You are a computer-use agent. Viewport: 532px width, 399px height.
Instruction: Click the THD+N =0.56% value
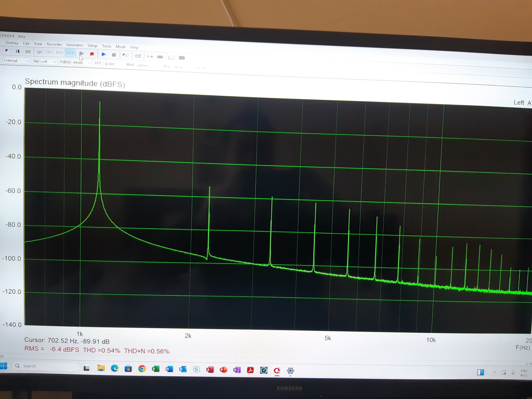pos(147,351)
